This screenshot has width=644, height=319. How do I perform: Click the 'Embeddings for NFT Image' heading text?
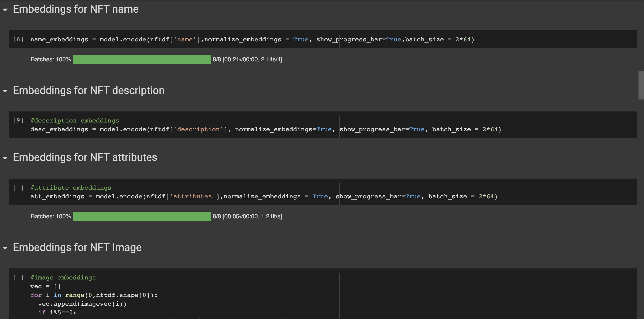pos(77,247)
